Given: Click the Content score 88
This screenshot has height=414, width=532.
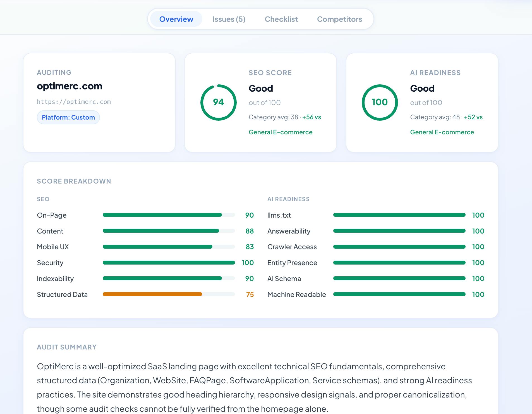Looking at the screenshot, I should coord(250,231).
